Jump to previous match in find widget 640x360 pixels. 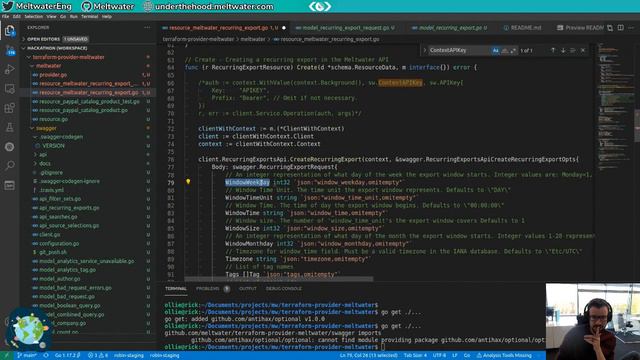tap(553, 50)
